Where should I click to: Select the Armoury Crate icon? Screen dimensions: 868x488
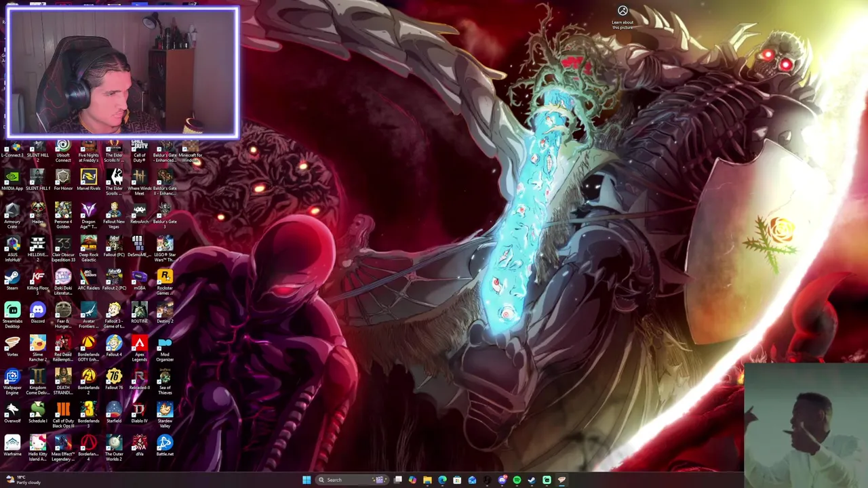12,217
